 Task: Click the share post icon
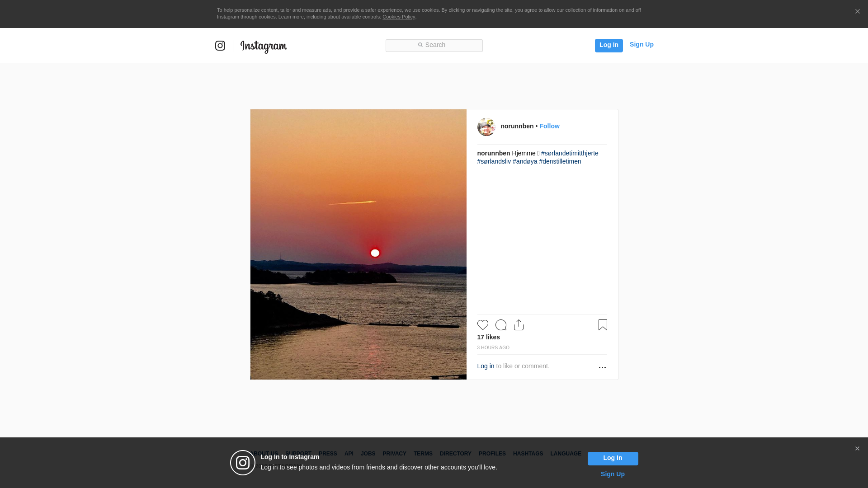(x=519, y=325)
